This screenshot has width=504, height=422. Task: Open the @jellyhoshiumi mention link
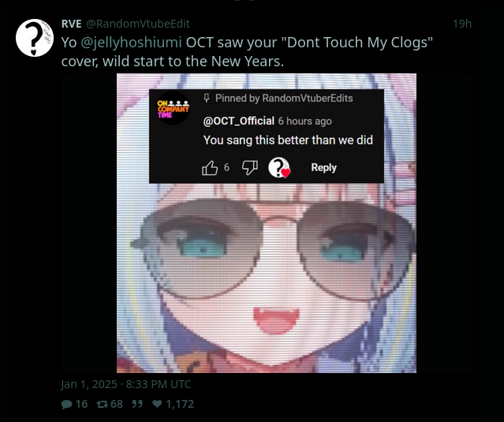[x=131, y=43]
